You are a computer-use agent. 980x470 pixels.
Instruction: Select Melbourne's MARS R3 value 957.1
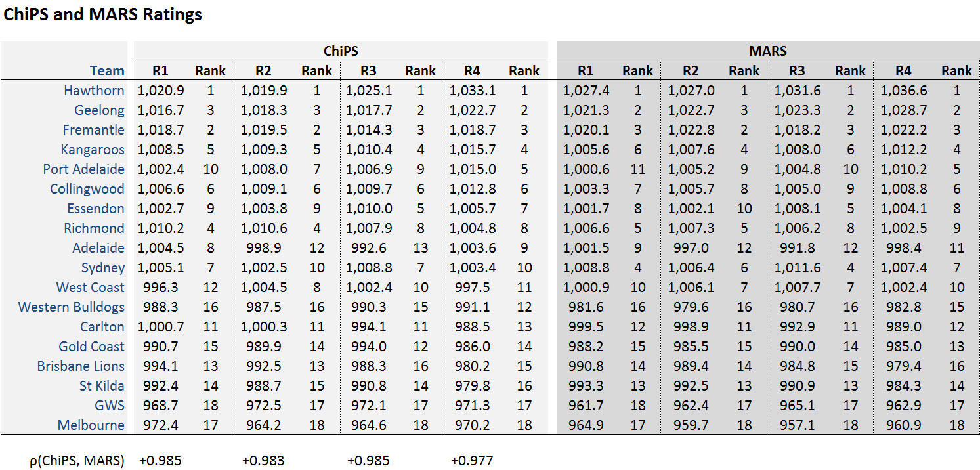[x=798, y=425]
